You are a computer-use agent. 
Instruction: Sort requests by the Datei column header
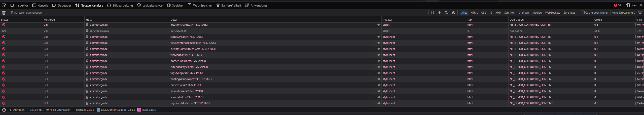click(174, 20)
